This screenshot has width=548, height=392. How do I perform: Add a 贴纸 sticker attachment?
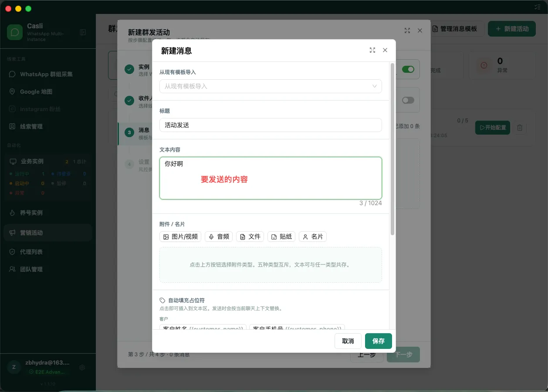281,237
